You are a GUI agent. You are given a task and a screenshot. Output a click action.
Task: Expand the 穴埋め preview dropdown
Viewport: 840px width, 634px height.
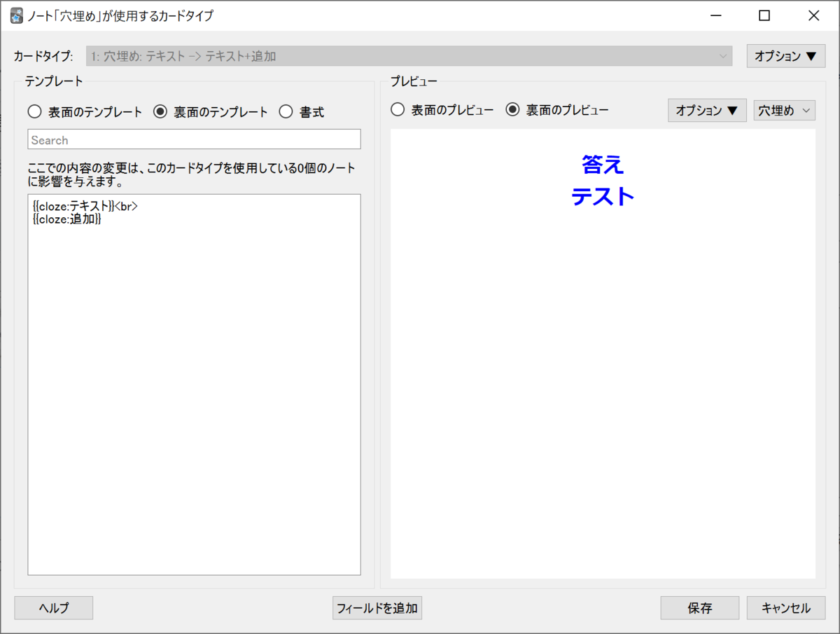(x=785, y=111)
